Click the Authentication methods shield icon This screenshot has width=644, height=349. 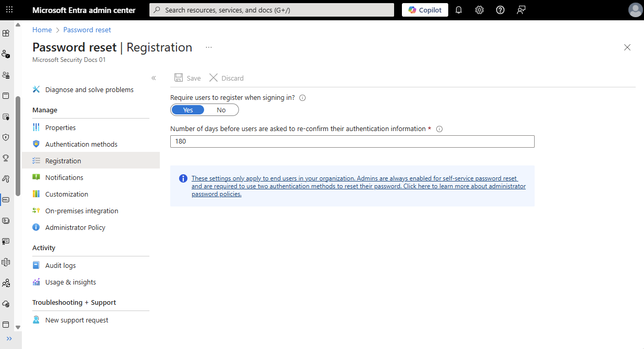pos(36,144)
